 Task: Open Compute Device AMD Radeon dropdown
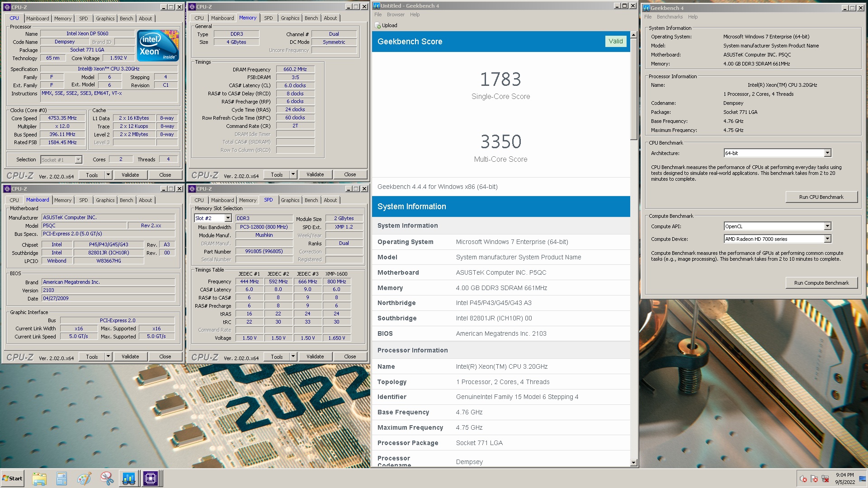click(x=827, y=239)
